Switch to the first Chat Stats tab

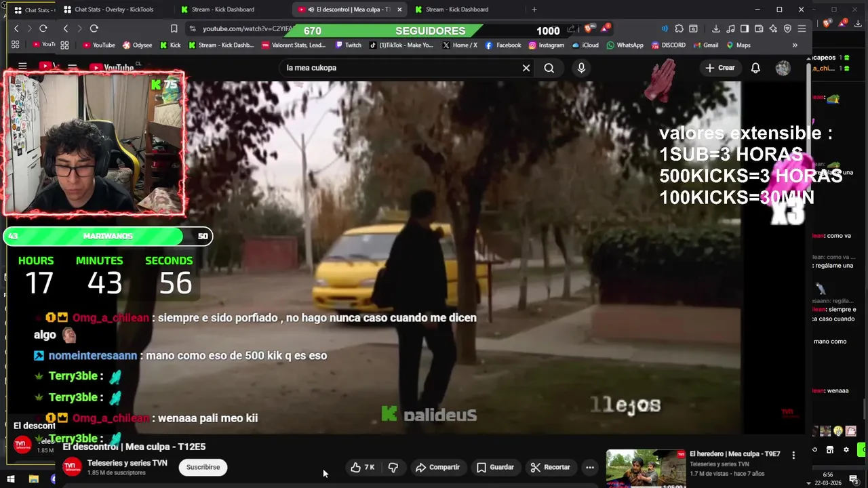click(33, 9)
